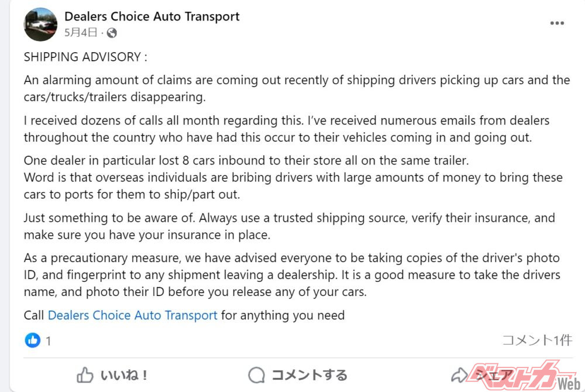Click the 'Just something to be aware of' paragraph
Viewport: 585px width, 392px height.
(289, 226)
